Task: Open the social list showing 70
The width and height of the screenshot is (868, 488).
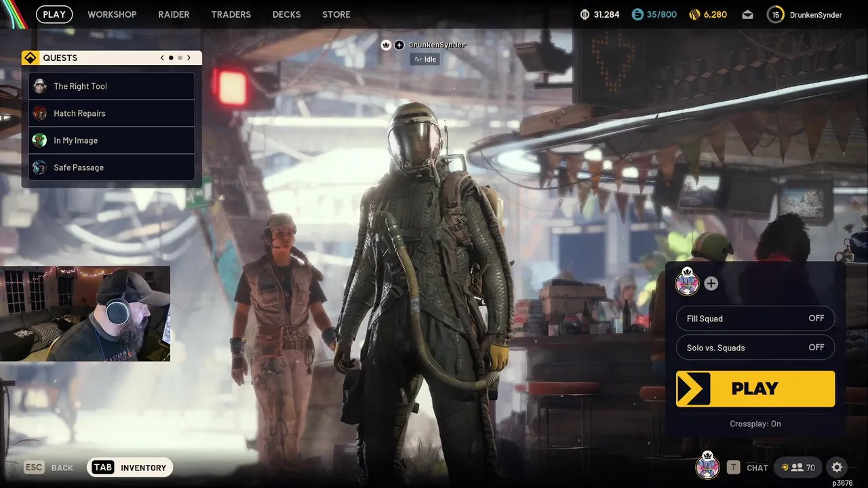Action: click(798, 468)
